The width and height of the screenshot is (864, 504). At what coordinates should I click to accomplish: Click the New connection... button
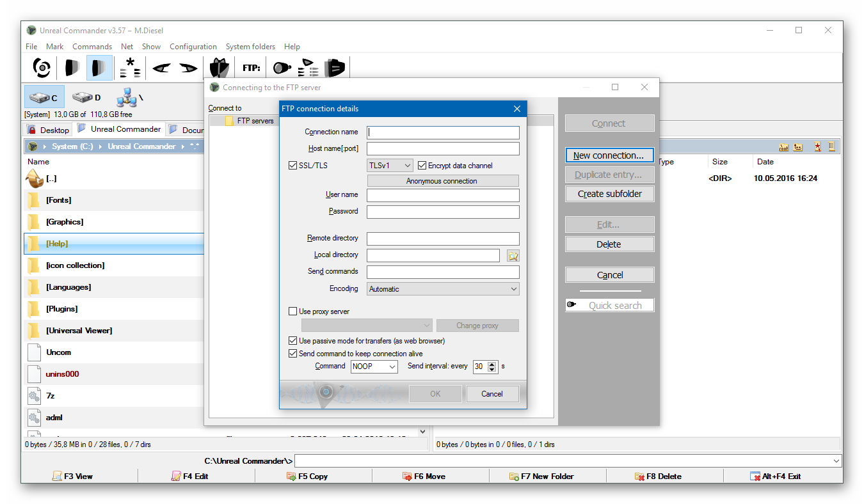(609, 155)
